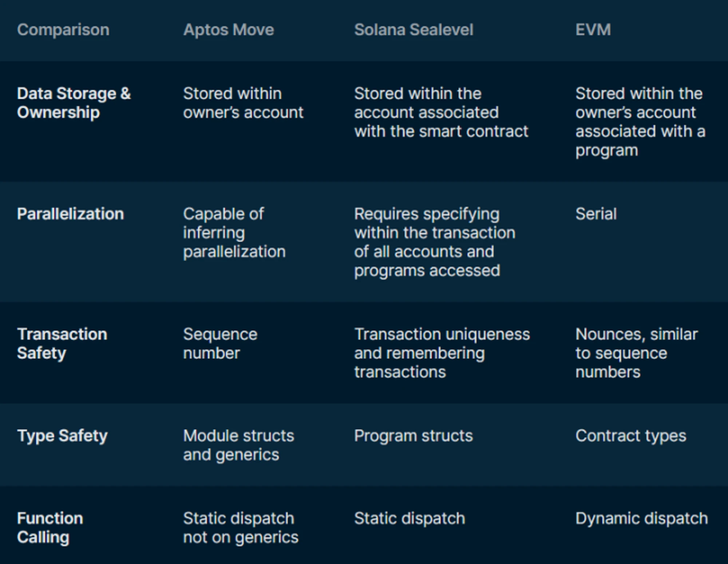The width and height of the screenshot is (728, 564).
Task: Click the 'Module structs and generics' cell
Action: pyautogui.click(x=238, y=445)
